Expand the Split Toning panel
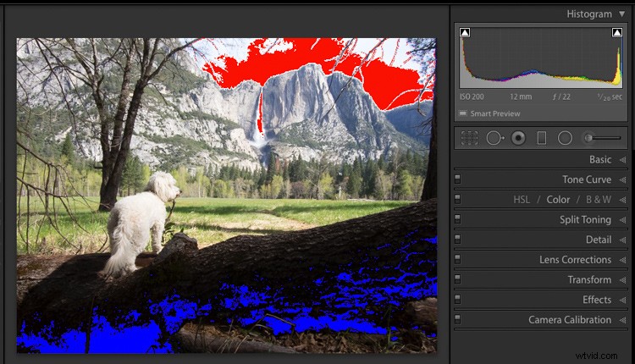This screenshot has height=364, width=635. pyautogui.click(x=623, y=220)
